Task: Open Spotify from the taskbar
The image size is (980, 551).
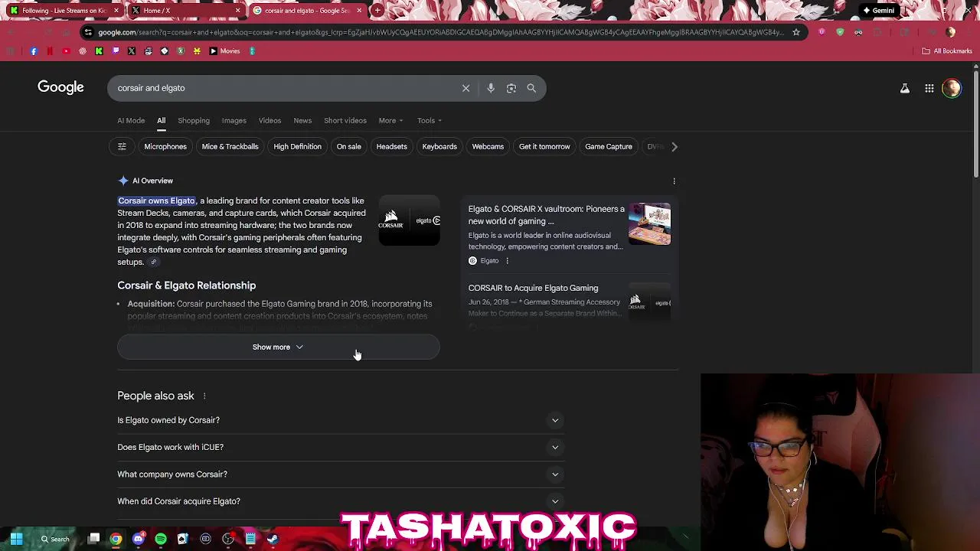Action: click(x=161, y=539)
